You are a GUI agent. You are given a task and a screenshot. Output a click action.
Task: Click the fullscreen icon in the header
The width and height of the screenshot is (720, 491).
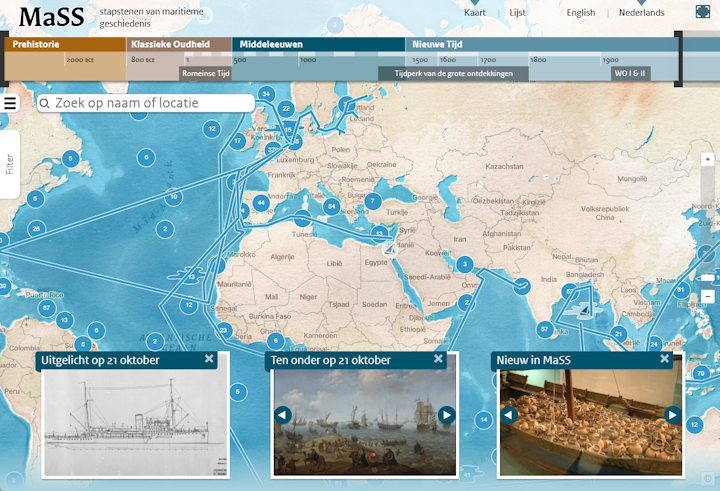click(x=703, y=11)
